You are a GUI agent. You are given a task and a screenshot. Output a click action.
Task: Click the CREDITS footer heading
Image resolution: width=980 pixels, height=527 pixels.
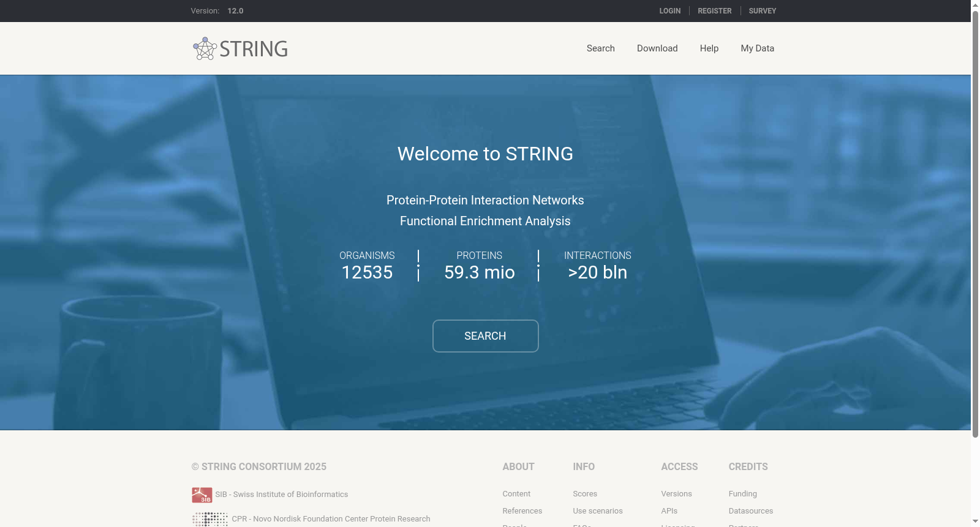748,466
